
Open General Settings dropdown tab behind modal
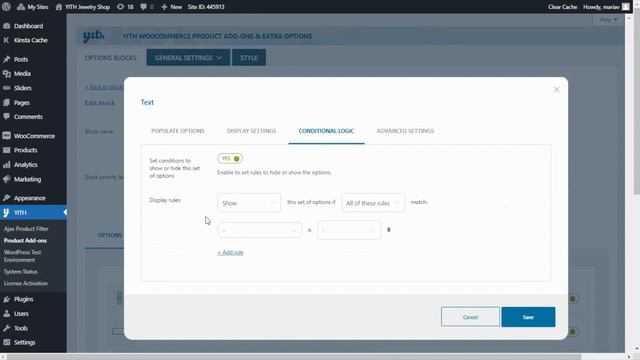tap(188, 58)
